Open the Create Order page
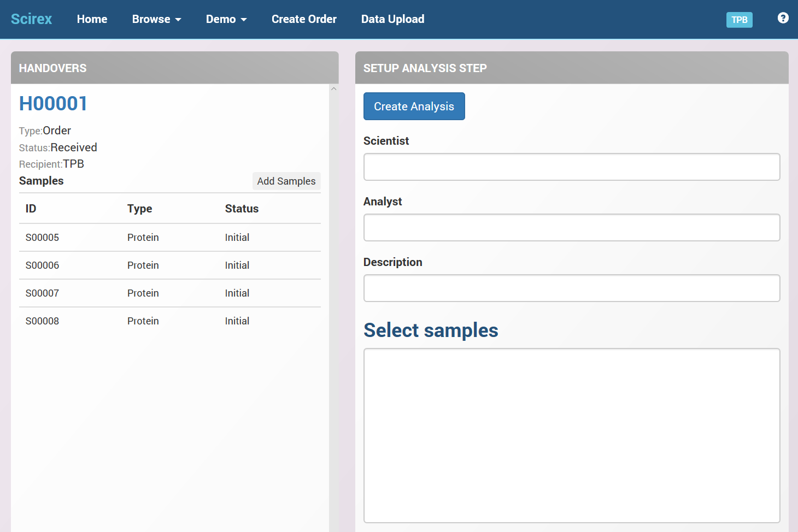The image size is (798, 532). (304, 19)
